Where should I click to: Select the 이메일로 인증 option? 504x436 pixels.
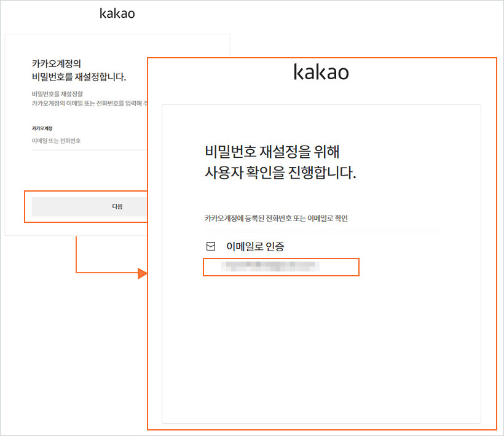(255, 246)
